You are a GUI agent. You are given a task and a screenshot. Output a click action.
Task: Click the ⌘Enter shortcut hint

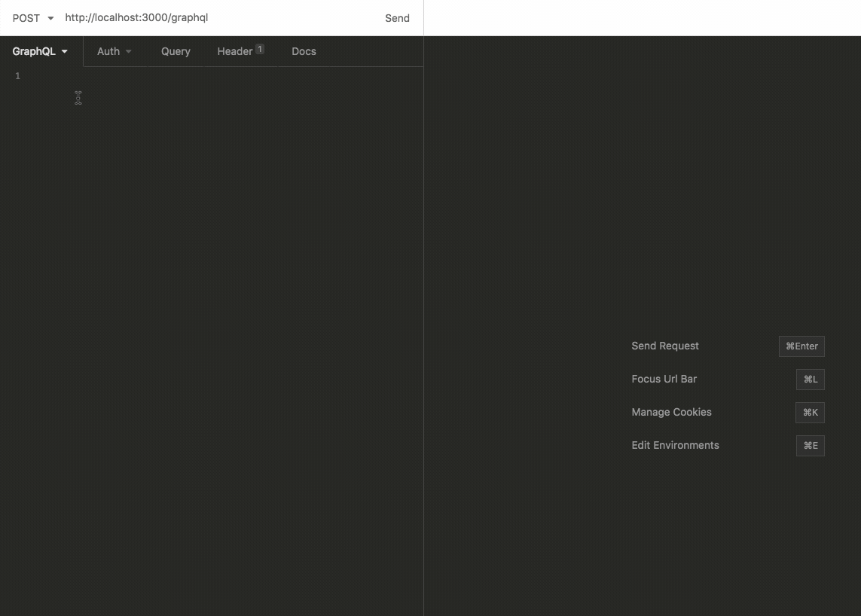pos(801,346)
